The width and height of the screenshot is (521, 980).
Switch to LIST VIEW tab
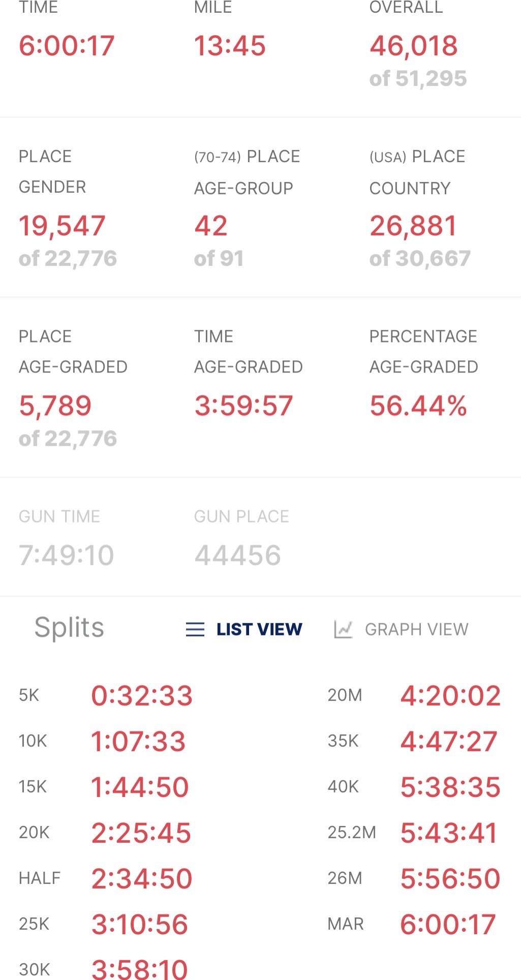(x=259, y=629)
